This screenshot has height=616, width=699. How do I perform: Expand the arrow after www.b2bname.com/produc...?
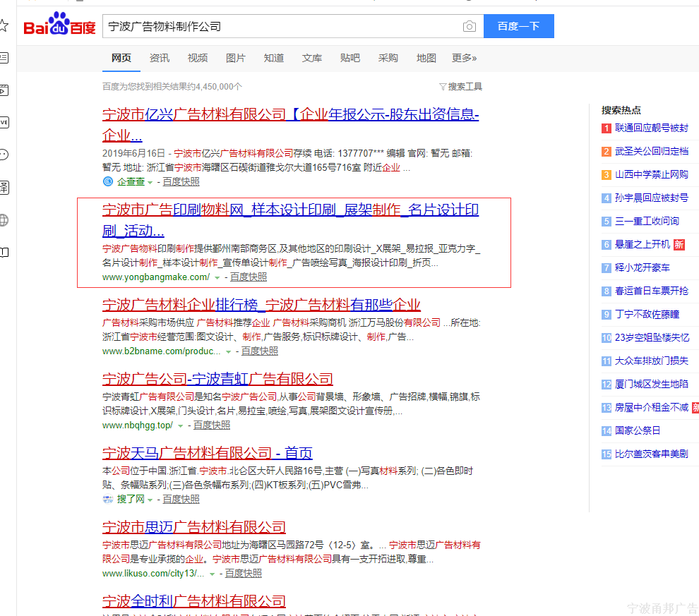click(x=228, y=352)
